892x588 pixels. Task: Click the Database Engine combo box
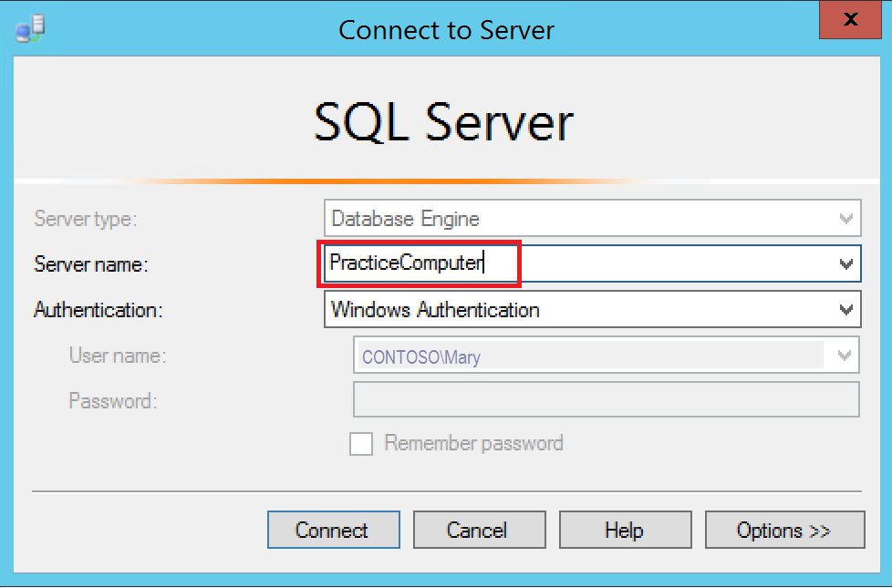pos(593,218)
